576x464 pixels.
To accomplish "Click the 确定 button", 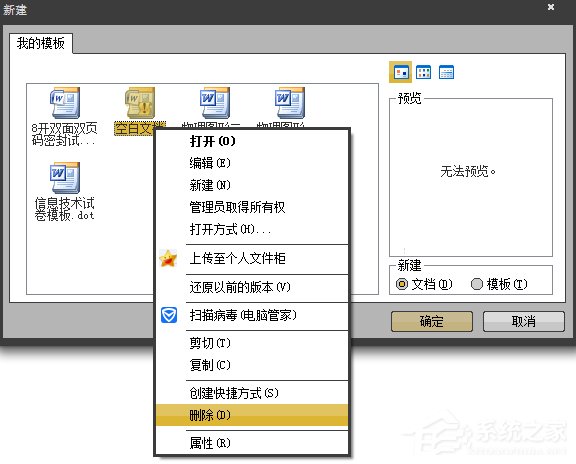I will [x=432, y=321].
